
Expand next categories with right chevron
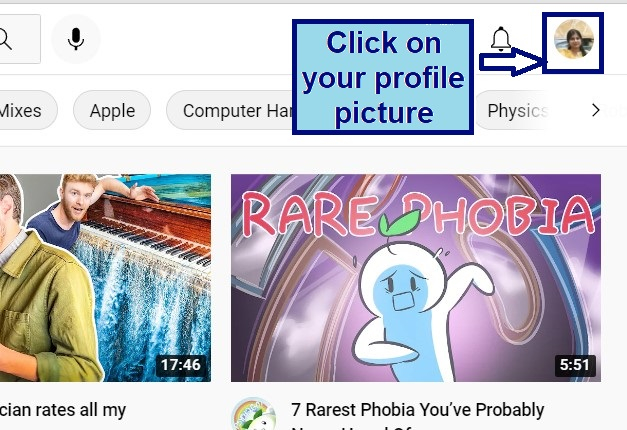click(x=595, y=110)
